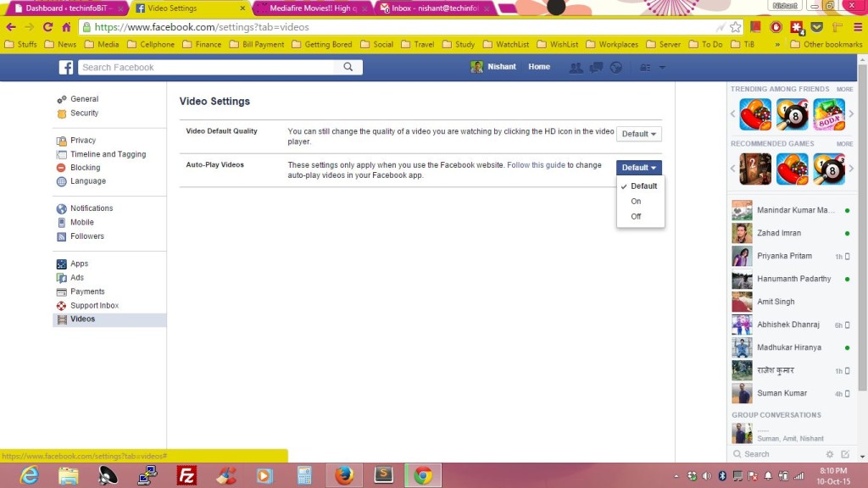Go to Home in the header

point(539,67)
